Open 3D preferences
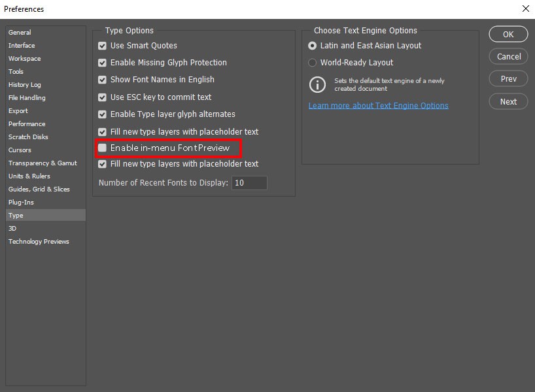 click(45, 229)
